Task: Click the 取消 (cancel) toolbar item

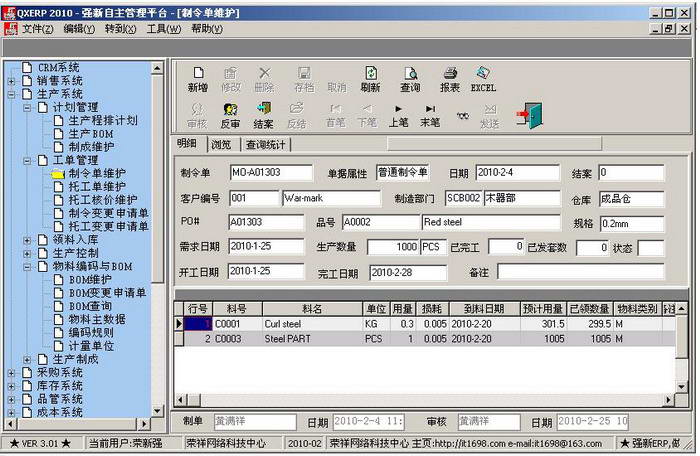Action: tap(337, 87)
